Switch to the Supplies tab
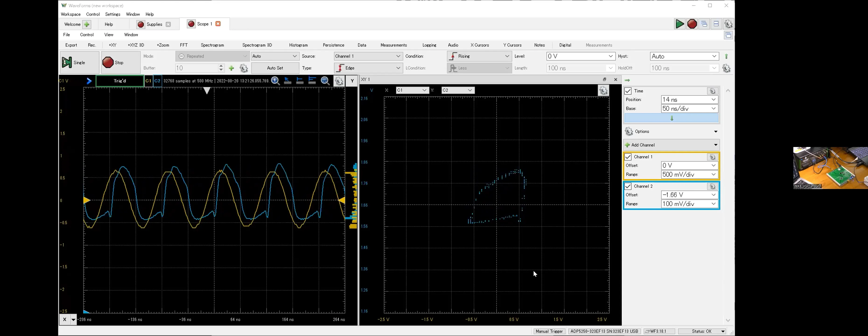This screenshot has height=336, width=868. click(154, 24)
